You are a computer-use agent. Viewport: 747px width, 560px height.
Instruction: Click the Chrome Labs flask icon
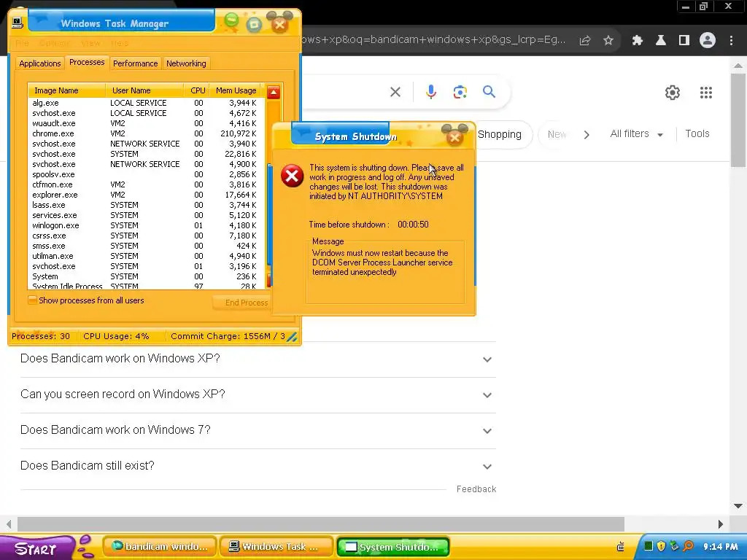[x=661, y=41]
